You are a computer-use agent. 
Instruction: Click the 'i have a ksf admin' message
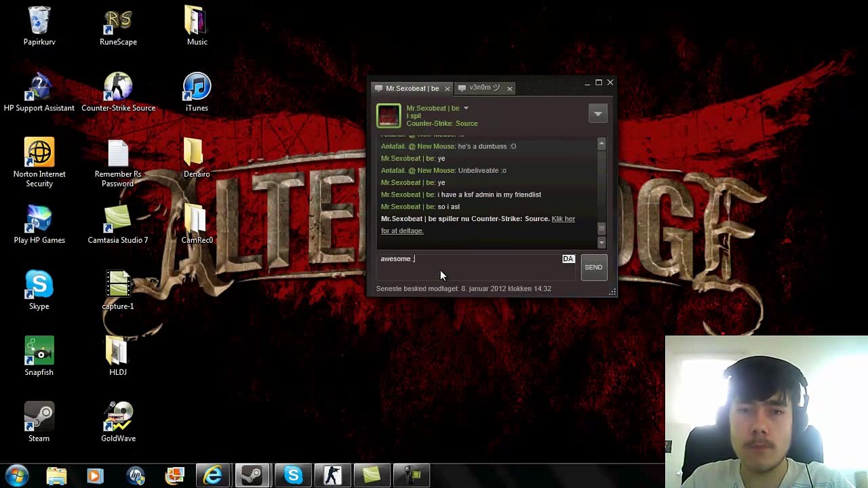point(490,195)
